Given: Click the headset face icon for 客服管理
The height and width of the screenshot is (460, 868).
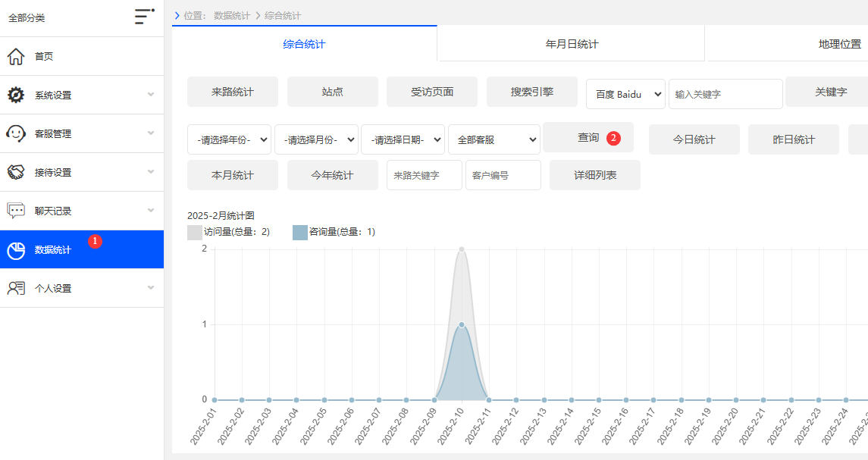Looking at the screenshot, I should tap(16, 133).
